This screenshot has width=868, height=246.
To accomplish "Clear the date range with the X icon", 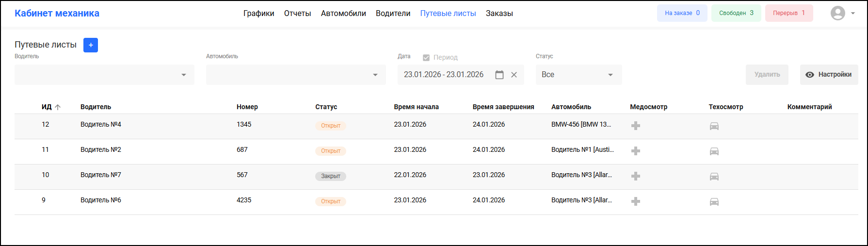I will click(514, 75).
